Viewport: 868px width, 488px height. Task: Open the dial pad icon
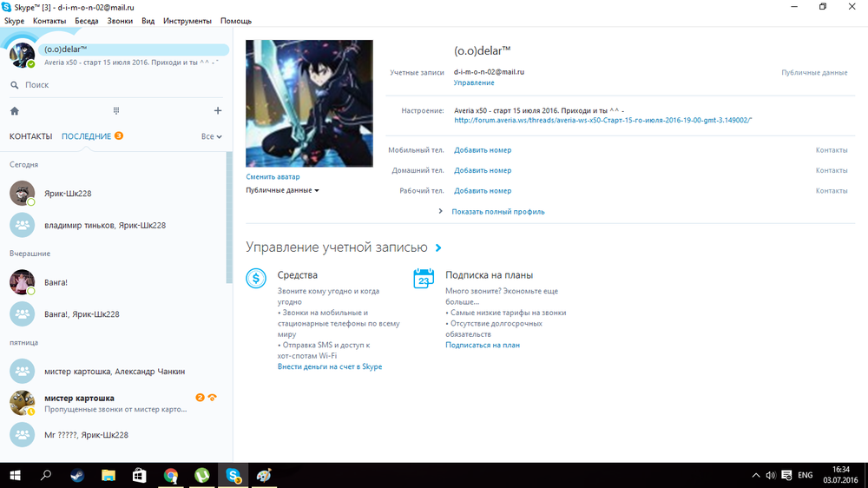(116, 111)
